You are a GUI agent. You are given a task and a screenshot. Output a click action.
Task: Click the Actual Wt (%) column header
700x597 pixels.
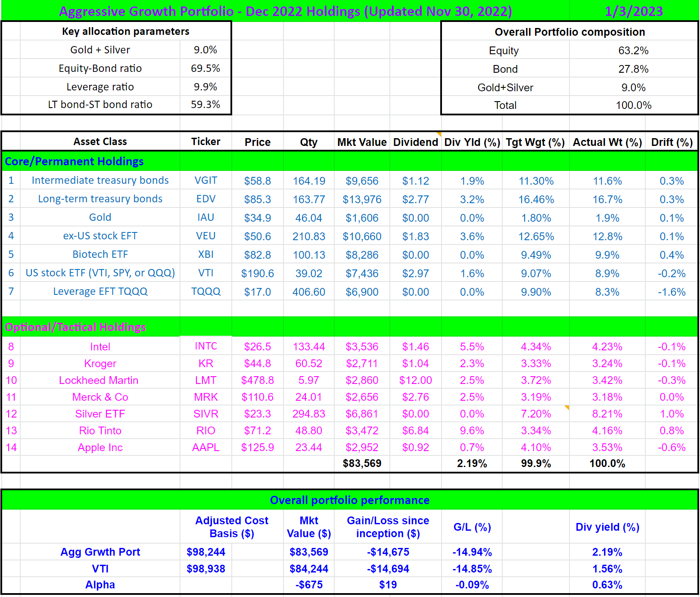(x=607, y=142)
